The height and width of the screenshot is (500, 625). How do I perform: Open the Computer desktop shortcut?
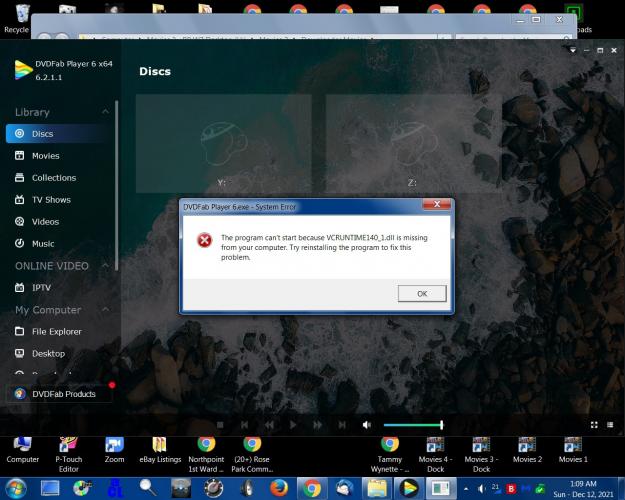[x=22, y=450]
